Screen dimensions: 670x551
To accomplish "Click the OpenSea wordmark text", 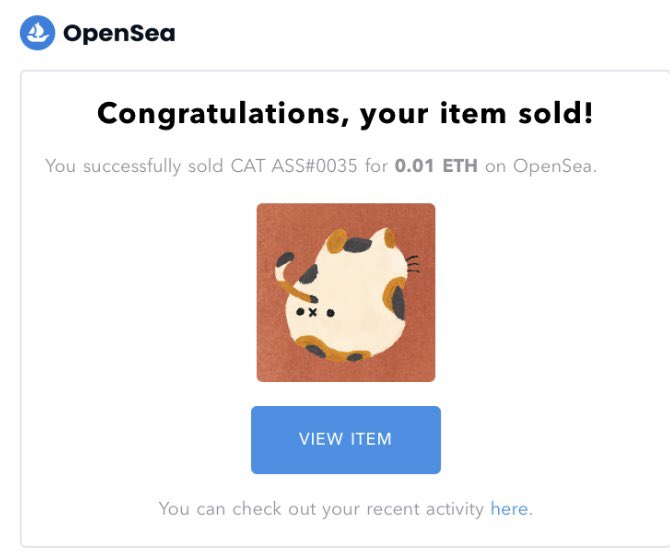I will coord(119,33).
